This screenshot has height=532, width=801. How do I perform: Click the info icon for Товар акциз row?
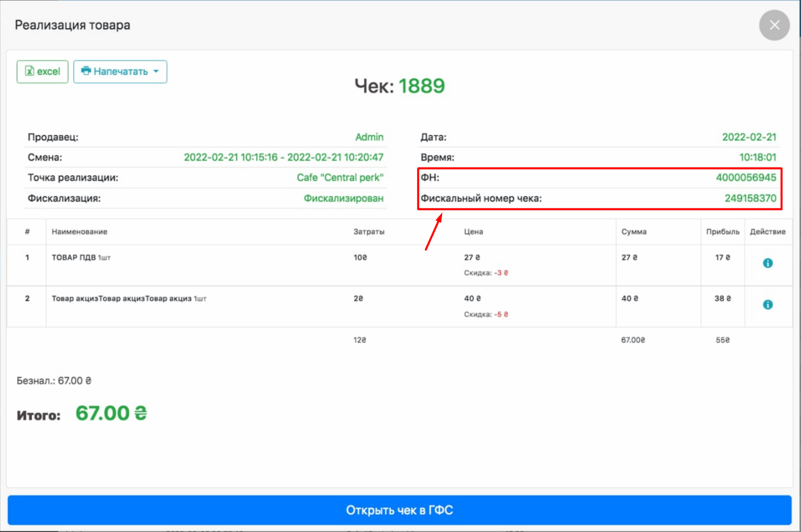coord(768,304)
